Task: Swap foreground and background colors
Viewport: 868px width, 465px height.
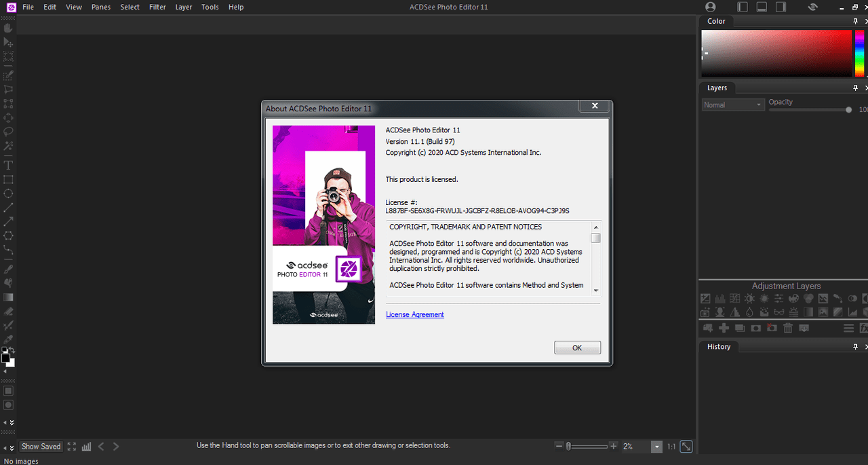Action: (x=12, y=350)
